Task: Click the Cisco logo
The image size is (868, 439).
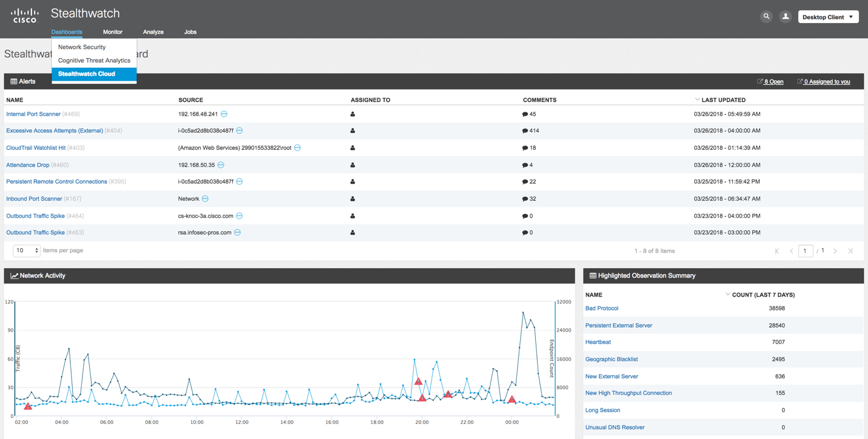Action: pyautogui.click(x=25, y=15)
